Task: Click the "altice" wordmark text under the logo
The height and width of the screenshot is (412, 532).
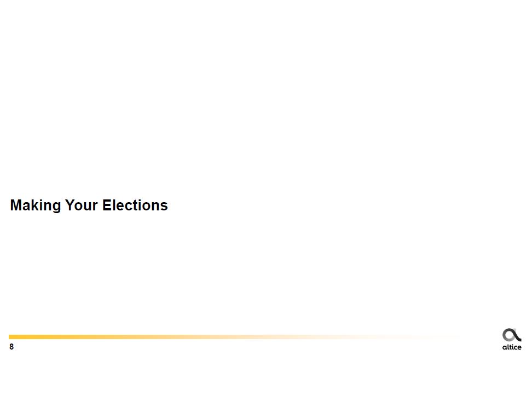Action: (x=512, y=347)
